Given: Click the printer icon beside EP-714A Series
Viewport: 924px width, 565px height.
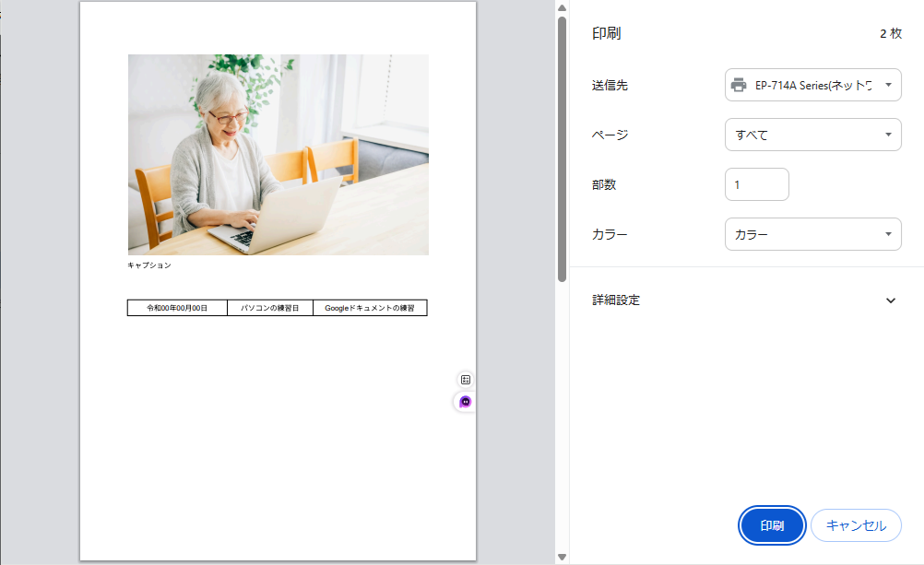Looking at the screenshot, I should click(740, 85).
